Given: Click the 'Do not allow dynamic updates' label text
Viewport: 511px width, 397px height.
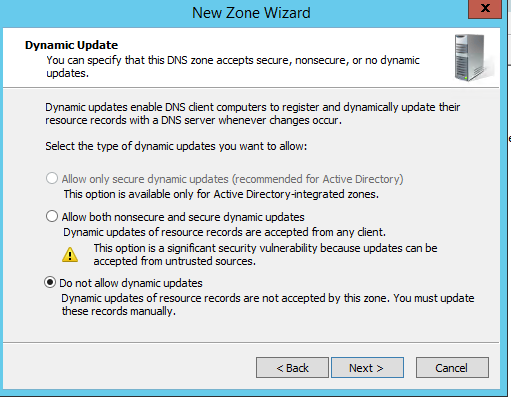Looking at the screenshot, I should click(131, 283).
